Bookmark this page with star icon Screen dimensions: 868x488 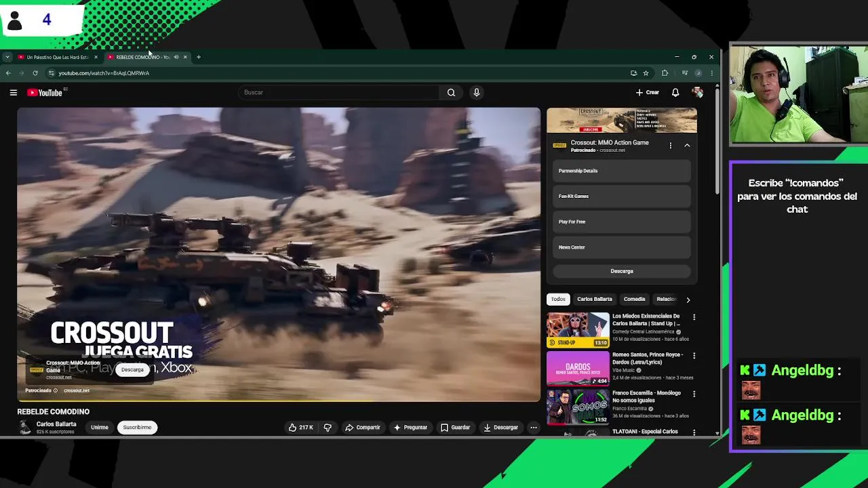tap(646, 73)
